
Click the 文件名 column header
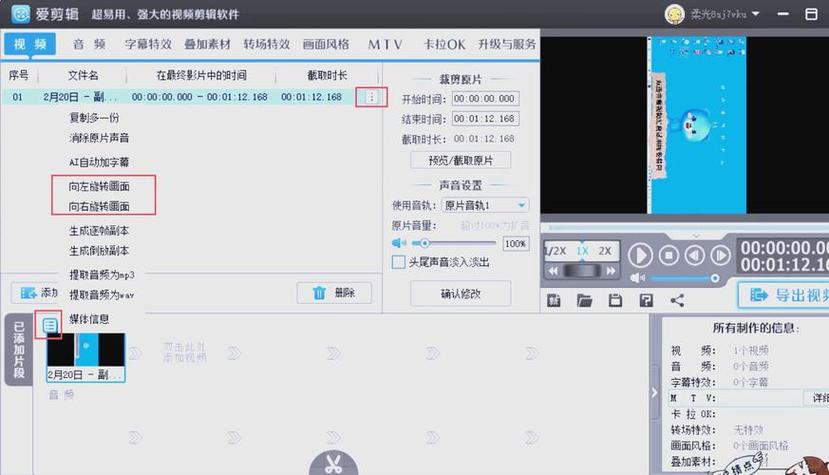[82, 75]
